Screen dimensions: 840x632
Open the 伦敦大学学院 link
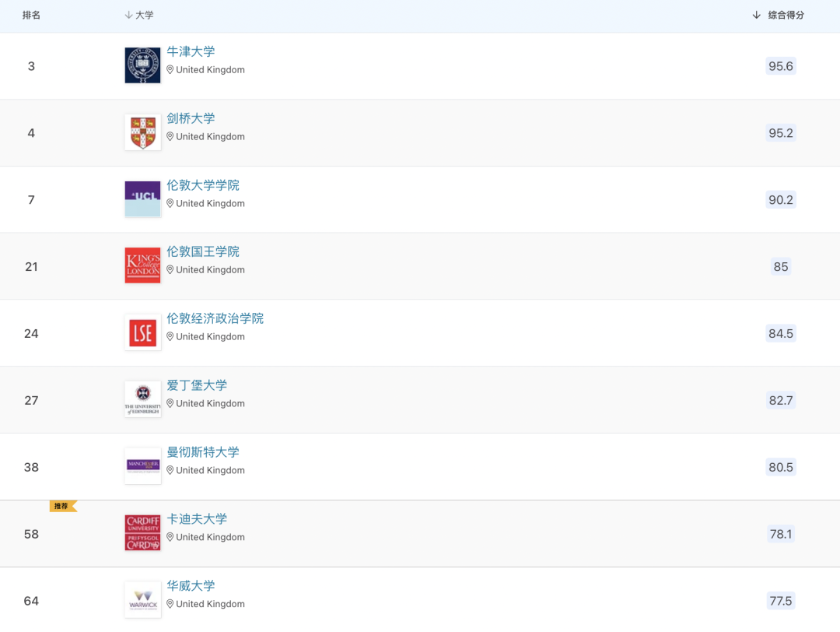click(203, 185)
